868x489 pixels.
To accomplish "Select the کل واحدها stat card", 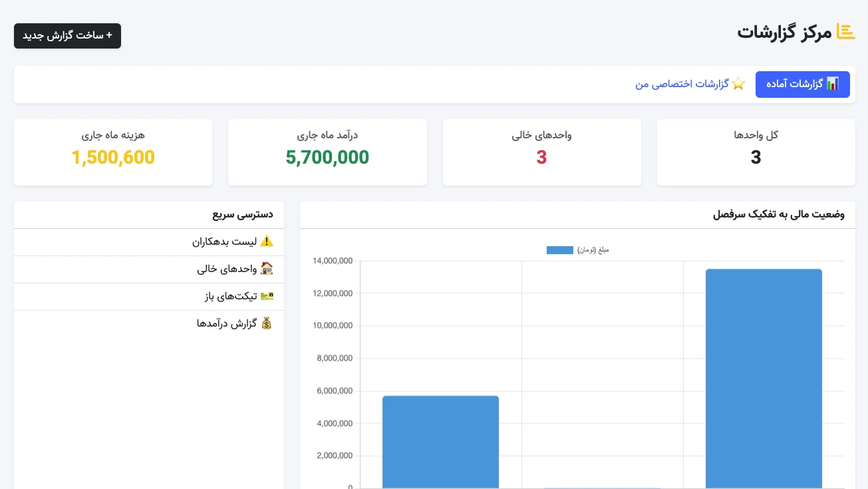I will point(756,152).
